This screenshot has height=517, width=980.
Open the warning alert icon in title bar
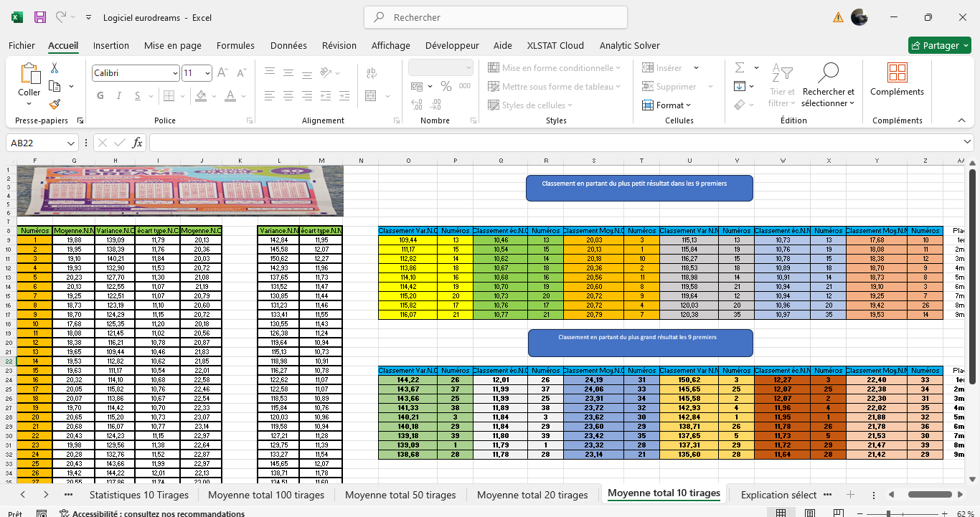point(838,17)
